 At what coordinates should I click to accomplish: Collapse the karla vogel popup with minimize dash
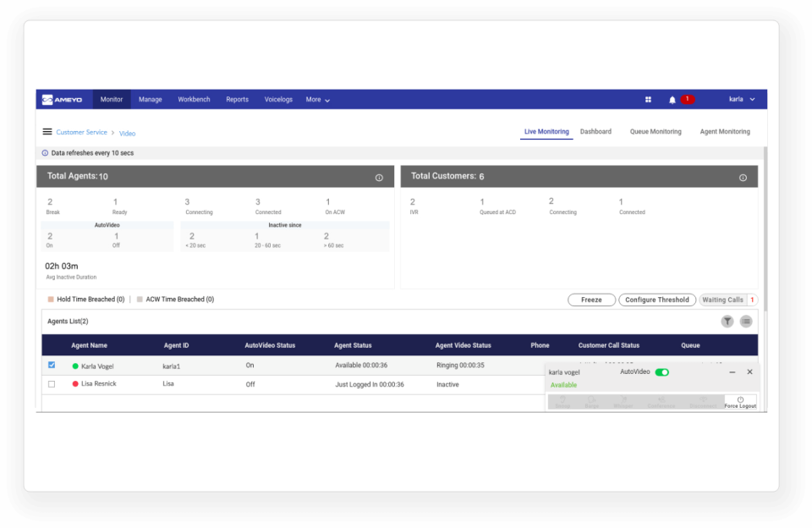732,371
